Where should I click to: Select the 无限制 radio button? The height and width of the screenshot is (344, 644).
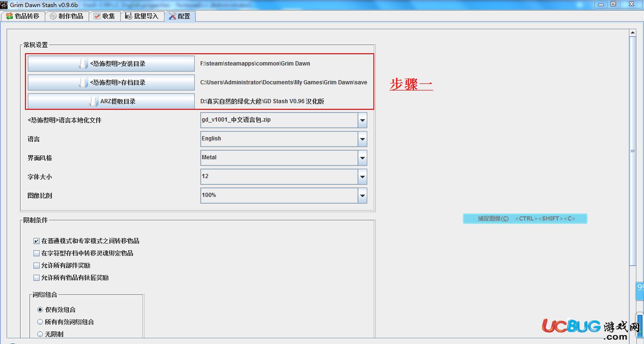point(40,334)
